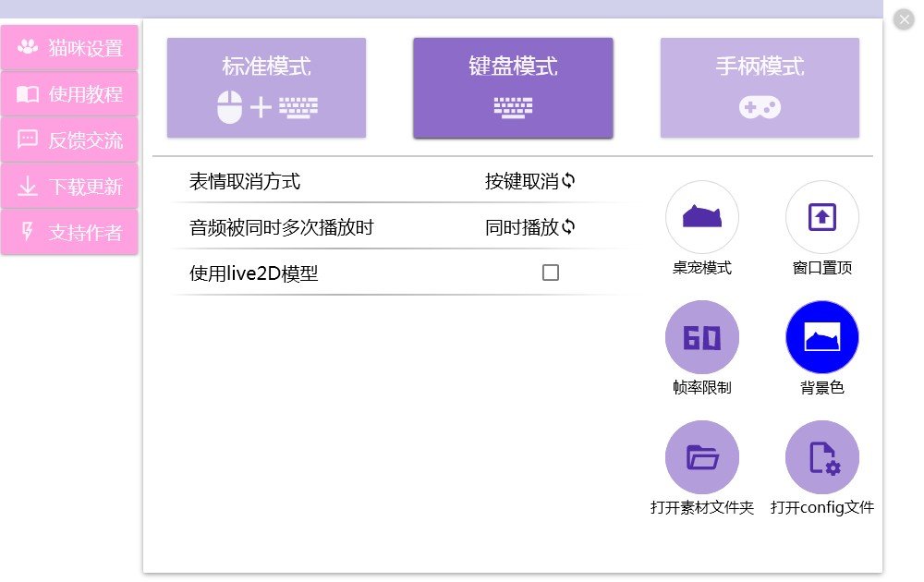Open the 背景色 background color picker
Image resolution: width=924 pixels, height=582 pixels.
click(822, 336)
